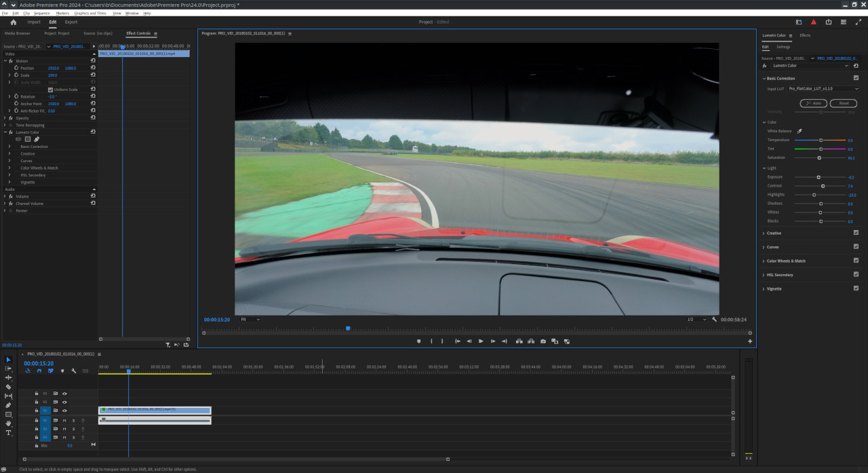Open the Workspaces layout icon
The image size is (868, 473).
coord(798,22)
